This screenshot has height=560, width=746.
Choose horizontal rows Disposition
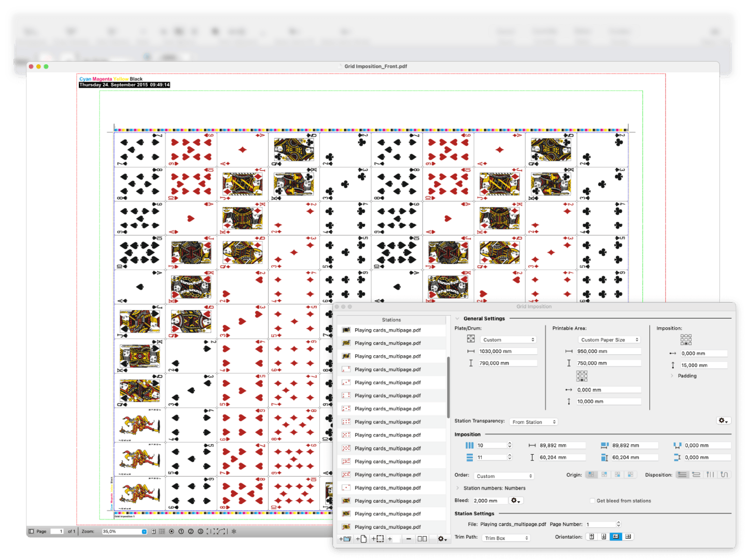[x=682, y=474]
